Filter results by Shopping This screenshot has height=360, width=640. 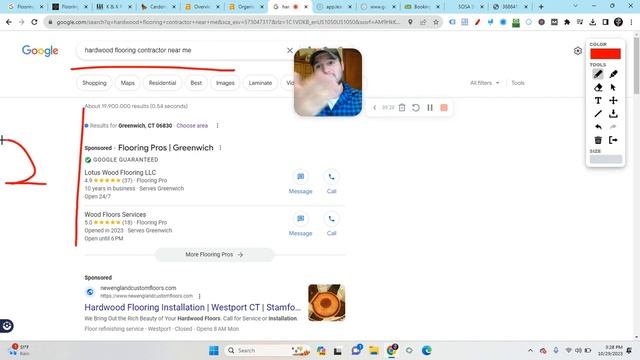coord(94,83)
